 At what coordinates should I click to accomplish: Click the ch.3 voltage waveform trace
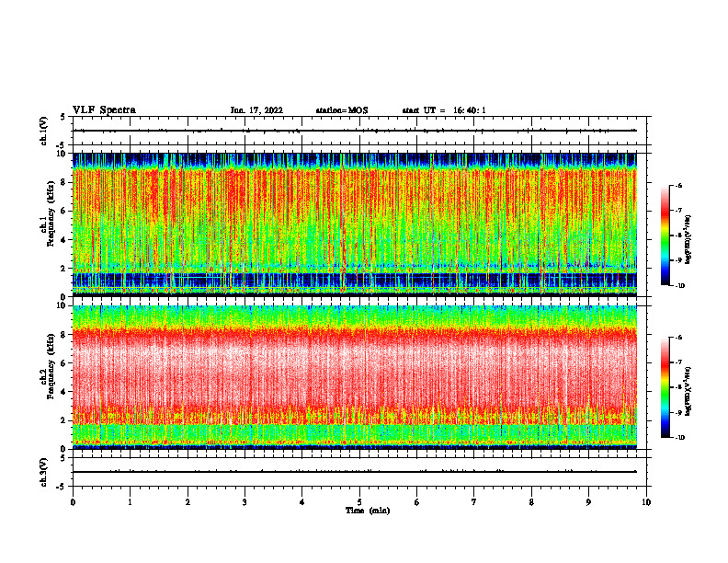click(355, 472)
